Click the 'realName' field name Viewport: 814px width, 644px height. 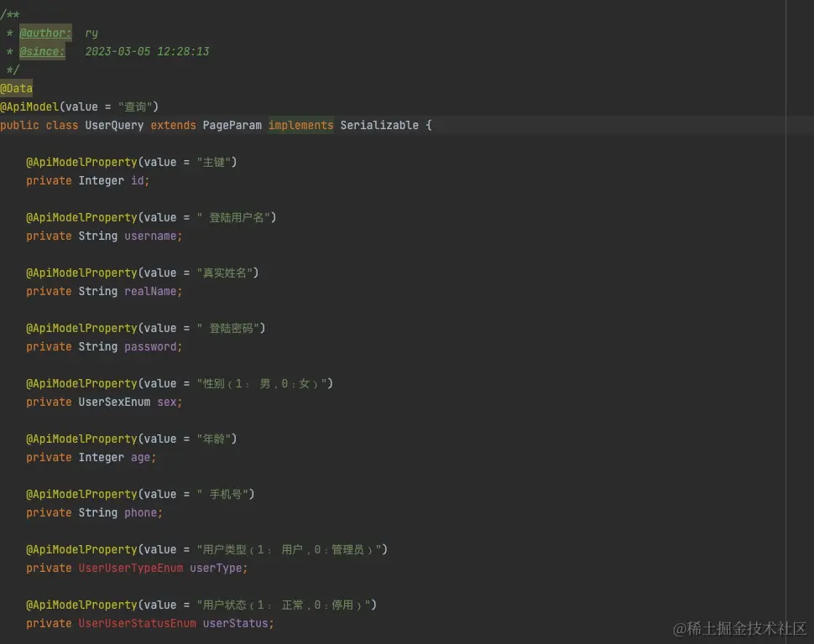(150, 292)
